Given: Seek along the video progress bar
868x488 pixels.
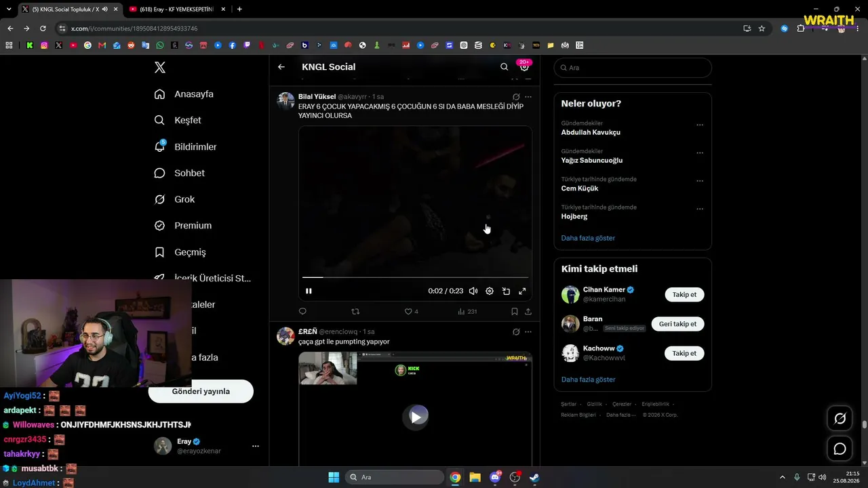Looking at the screenshot, I should pyautogui.click(x=415, y=277).
